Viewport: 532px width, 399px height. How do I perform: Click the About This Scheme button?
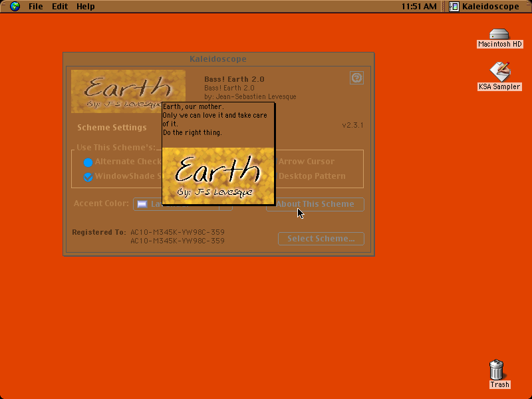315,204
